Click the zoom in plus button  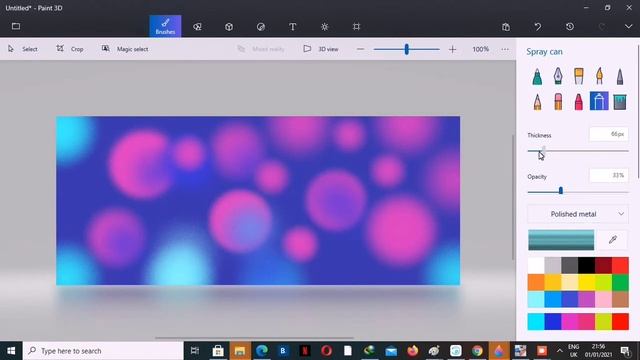coord(452,49)
